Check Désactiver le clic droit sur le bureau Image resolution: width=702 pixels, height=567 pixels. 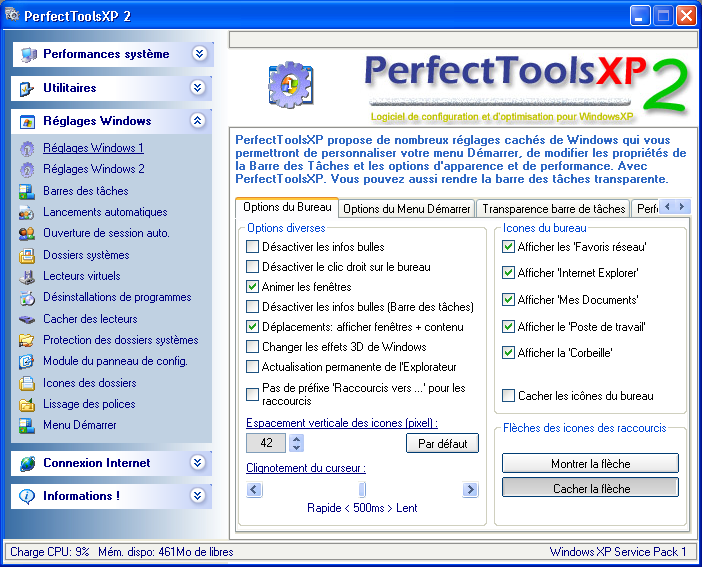tap(253, 267)
